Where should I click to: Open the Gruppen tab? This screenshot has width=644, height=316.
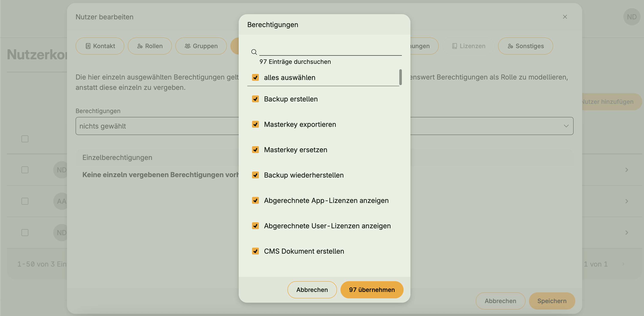(201, 46)
